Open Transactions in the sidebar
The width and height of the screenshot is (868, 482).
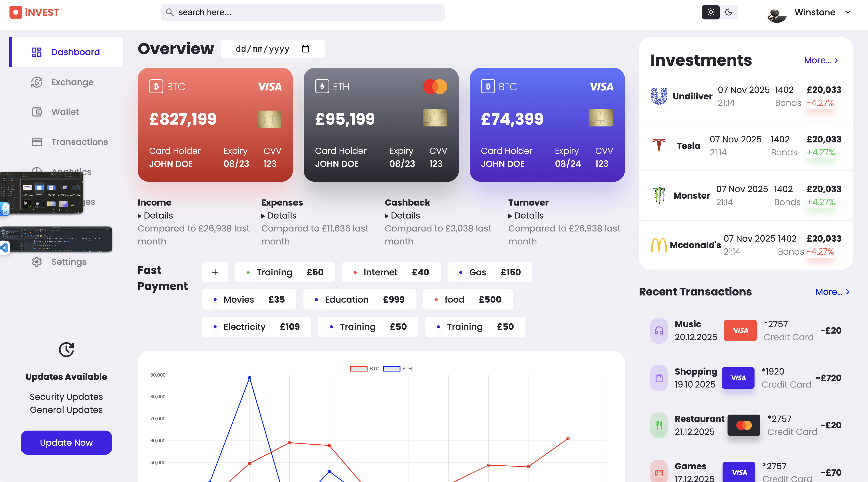(66, 142)
